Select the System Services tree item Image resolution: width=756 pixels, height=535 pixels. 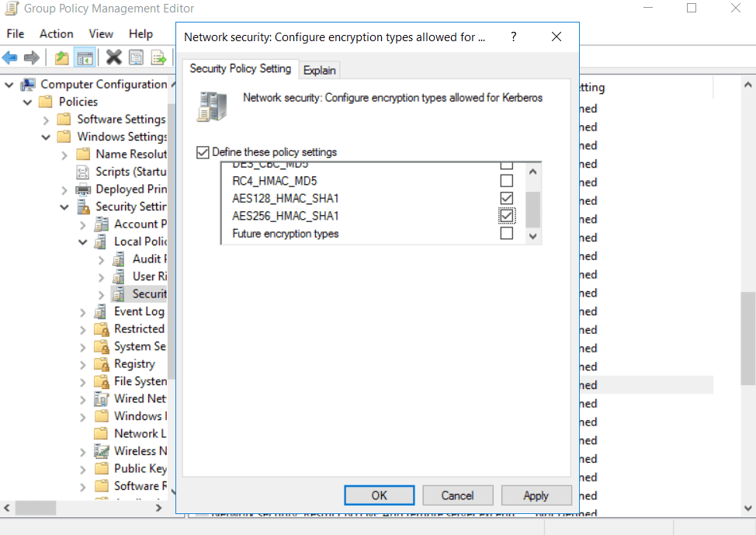140,347
